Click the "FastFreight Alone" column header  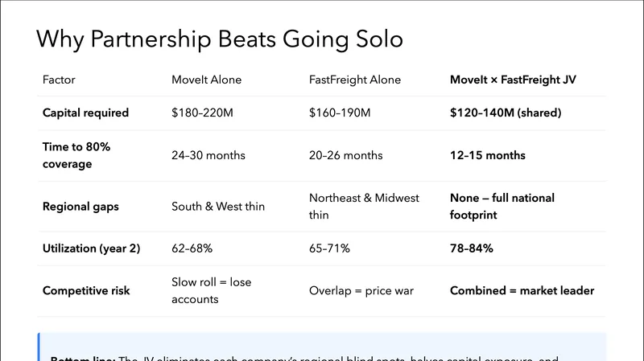(355, 80)
